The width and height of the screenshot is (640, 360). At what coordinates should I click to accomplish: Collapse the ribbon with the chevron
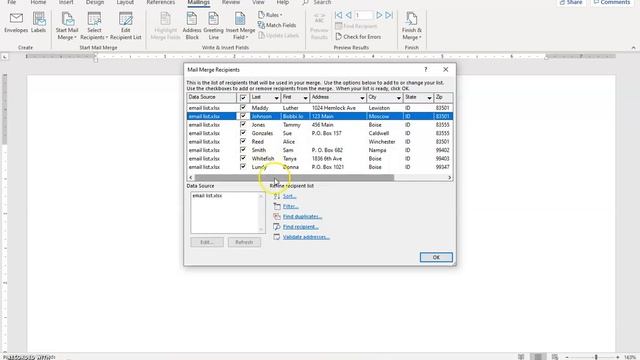[x=633, y=48]
